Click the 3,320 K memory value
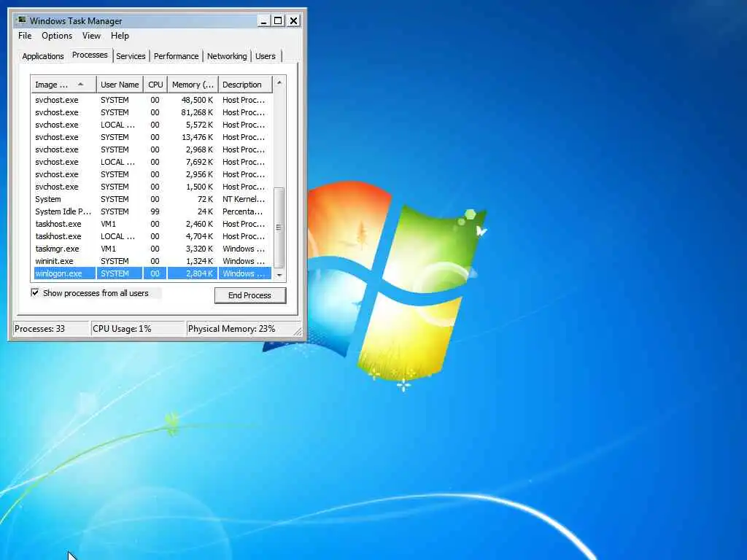 (x=199, y=249)
